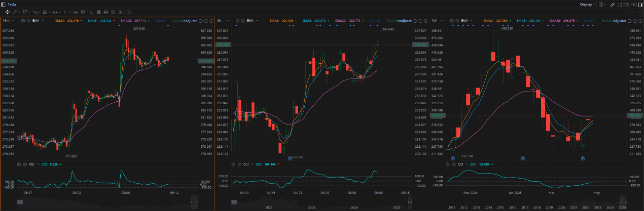Image resolution: width=644 pixels, height=211 pixels.
Task: Click range slider handle in 15m chart
Action: 194,202
